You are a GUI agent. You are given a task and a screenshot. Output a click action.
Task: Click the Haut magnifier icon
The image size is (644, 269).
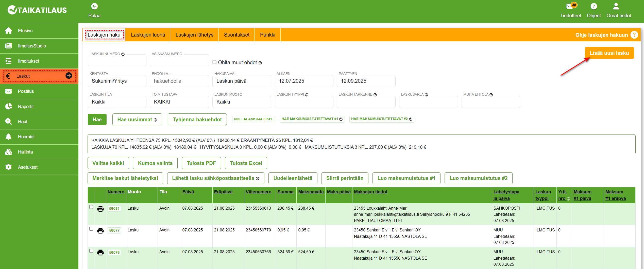click(x=9, y=121)
